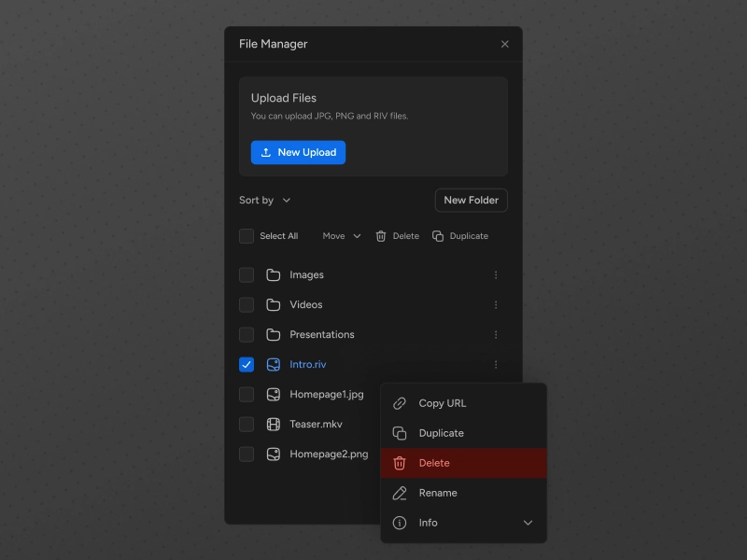Click the Intro.riv file icon
Viewport: 747px width, 560px height.
point(273,365)
